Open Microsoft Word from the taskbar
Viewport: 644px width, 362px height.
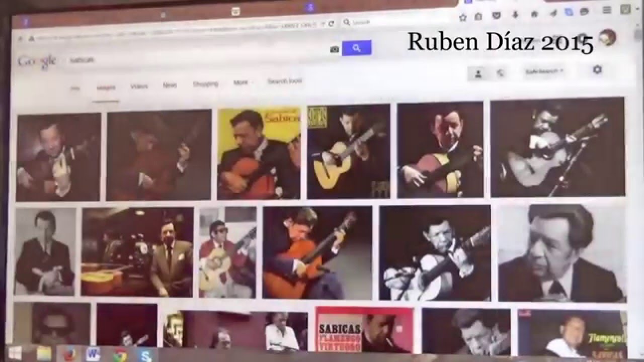click(x=94, y=354)
